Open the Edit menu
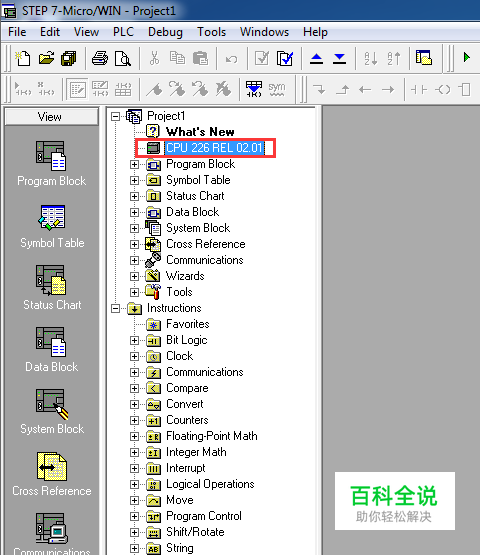The image size is (480, 555). tap(50, 32)
